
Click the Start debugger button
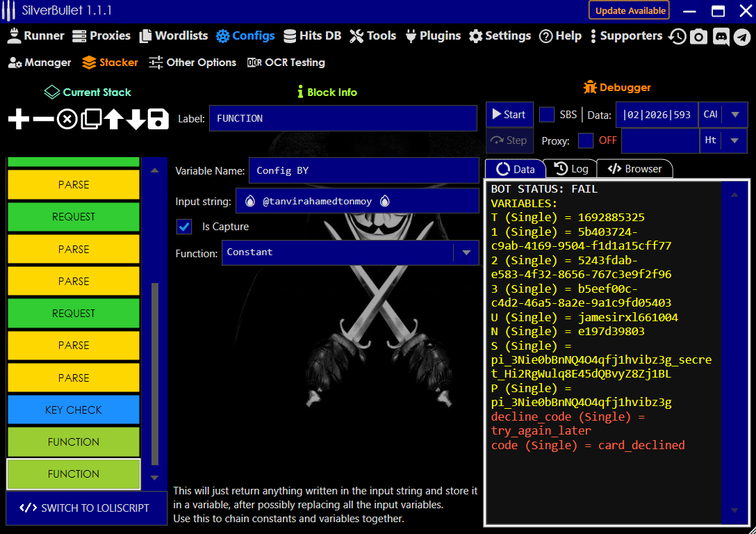(x=509, y=115)
